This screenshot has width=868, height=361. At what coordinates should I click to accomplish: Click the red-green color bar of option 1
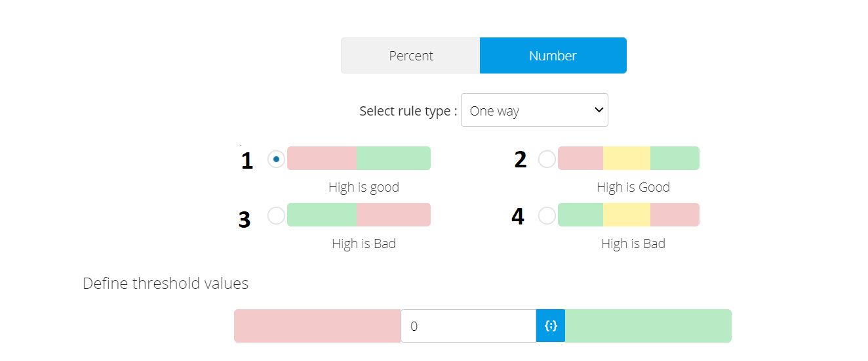pyautogui.click(x=359, y=158)
